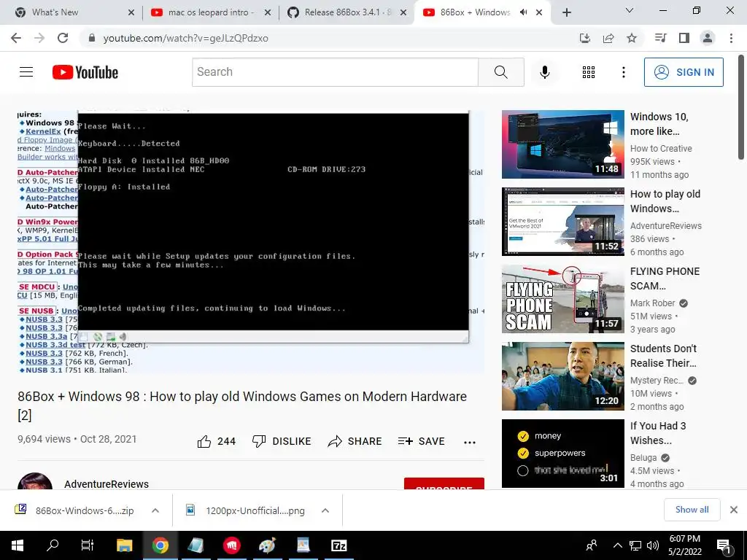Dislike the 86Box video
This screenshot has height=560, width=747.
(282, 441)
